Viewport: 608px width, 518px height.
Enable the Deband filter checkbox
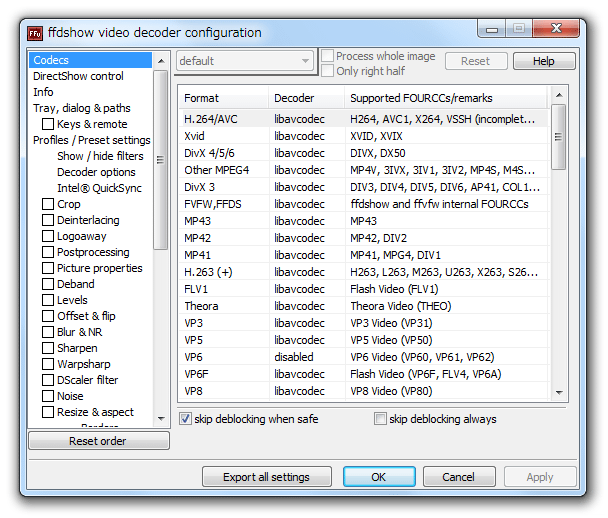(48, 284)
